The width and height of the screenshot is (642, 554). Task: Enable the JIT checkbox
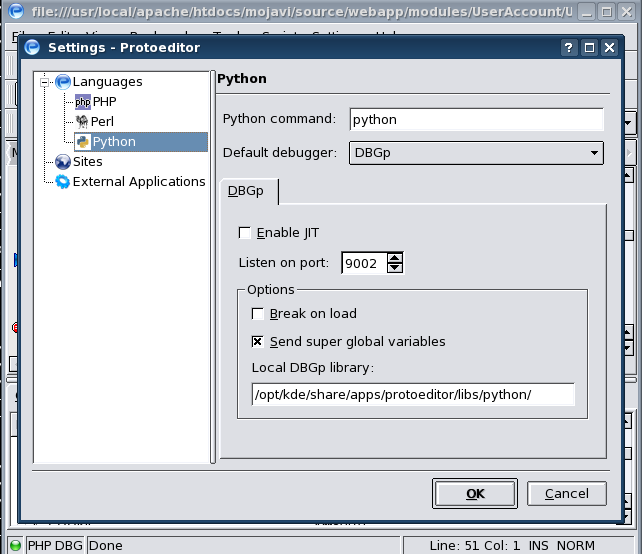point(245,233)
